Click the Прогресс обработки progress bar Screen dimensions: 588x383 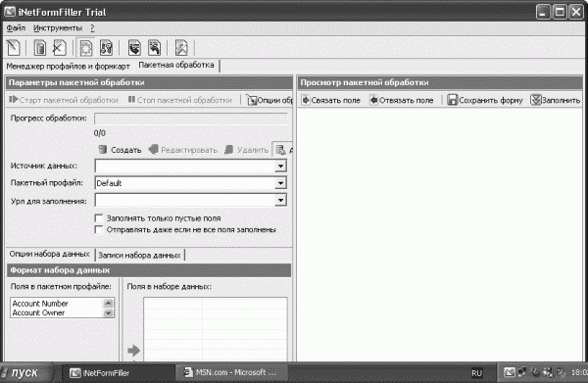click(191, 119)
